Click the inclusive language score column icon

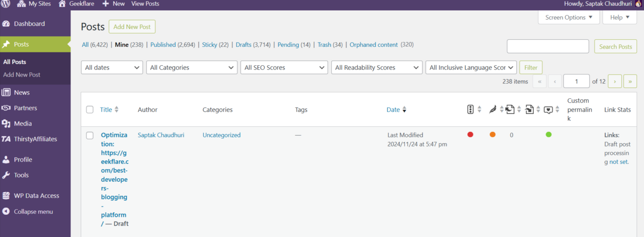[x=548, y=110]
